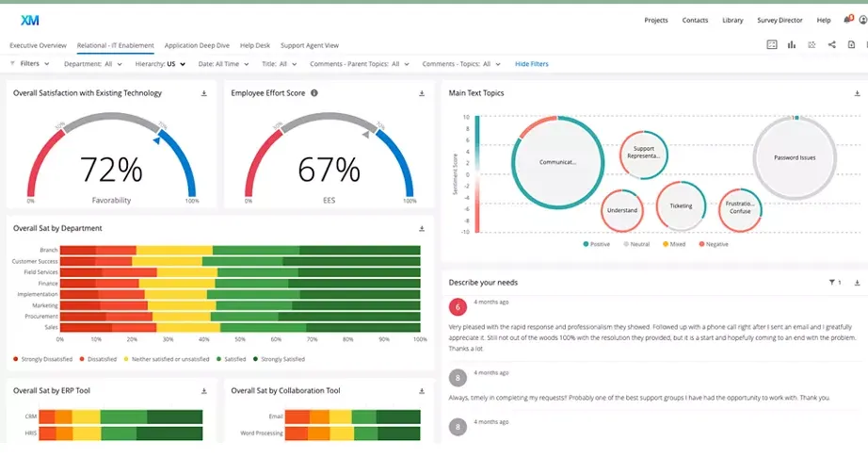Expand the Date All Time filter
868x458 pixels.
pos(223,64)
